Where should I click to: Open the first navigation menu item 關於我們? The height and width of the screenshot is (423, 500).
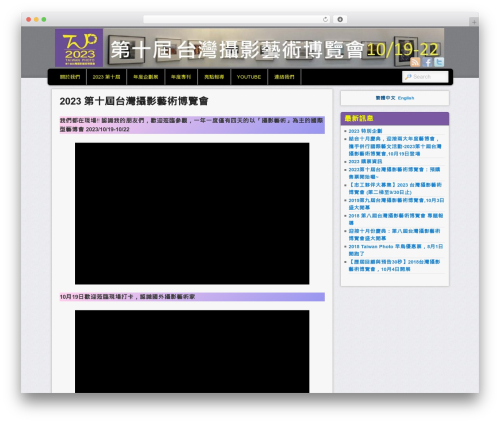70,77
